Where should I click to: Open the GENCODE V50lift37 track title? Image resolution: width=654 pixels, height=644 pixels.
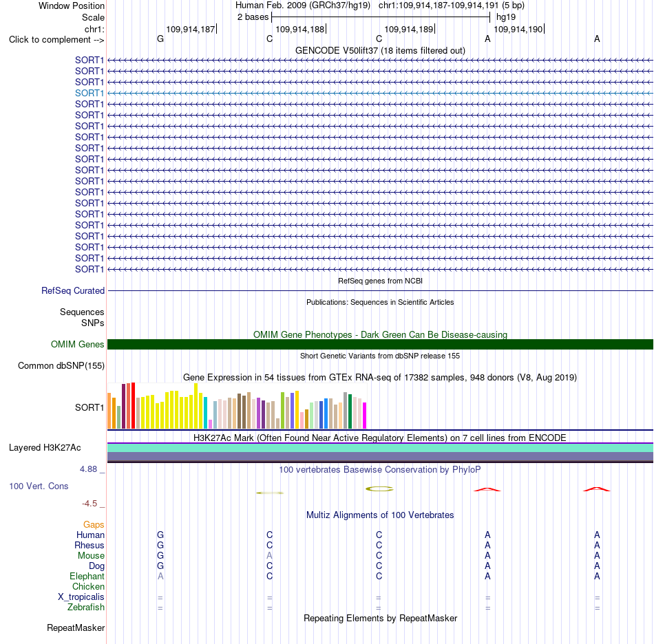(380, 50)
